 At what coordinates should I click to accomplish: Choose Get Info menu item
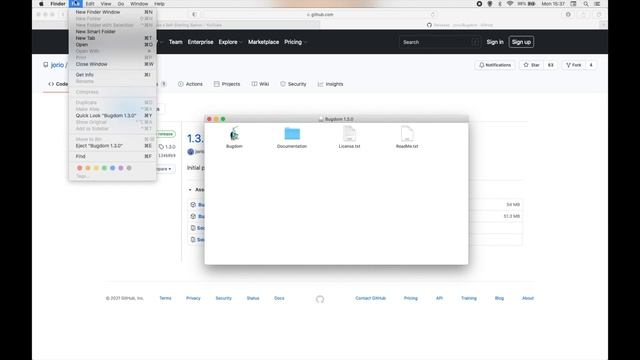coord(113,75)
